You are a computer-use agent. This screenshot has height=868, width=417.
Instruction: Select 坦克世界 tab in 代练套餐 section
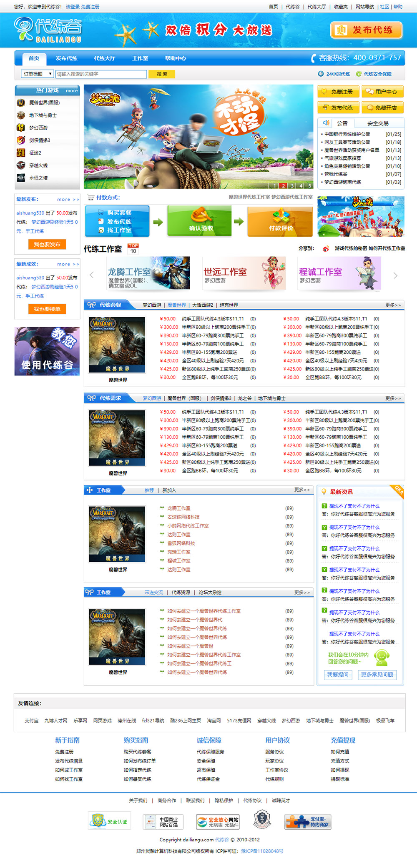229,305
